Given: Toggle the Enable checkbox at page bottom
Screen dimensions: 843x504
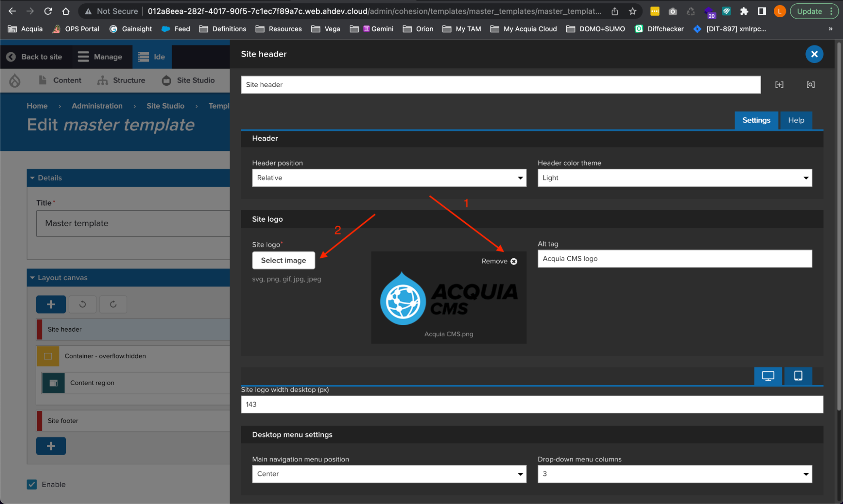Looking at the screenshot, I should point(32,484).
